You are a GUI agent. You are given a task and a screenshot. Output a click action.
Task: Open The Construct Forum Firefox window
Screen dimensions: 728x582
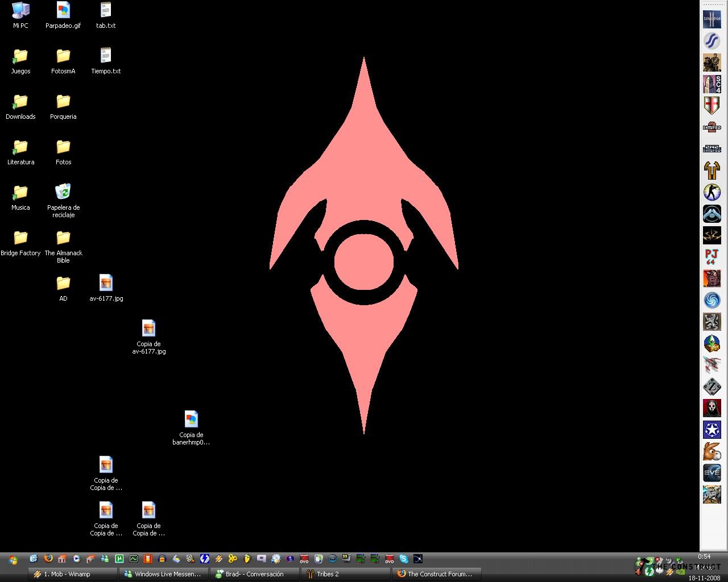click(437, 574)
